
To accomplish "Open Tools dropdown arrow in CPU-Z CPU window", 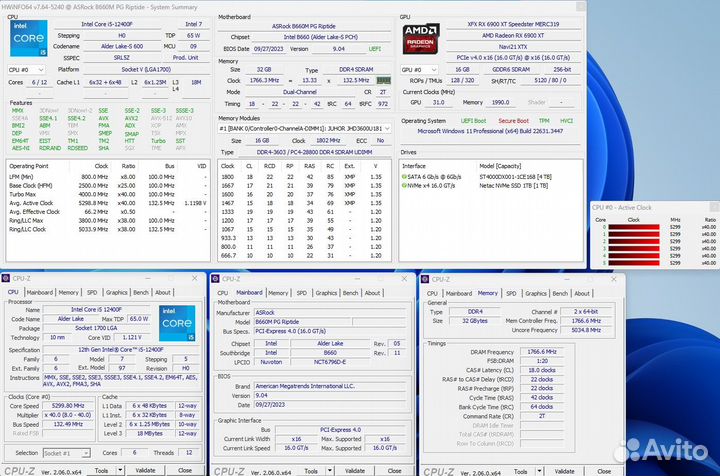I will (x=120, y=470).
